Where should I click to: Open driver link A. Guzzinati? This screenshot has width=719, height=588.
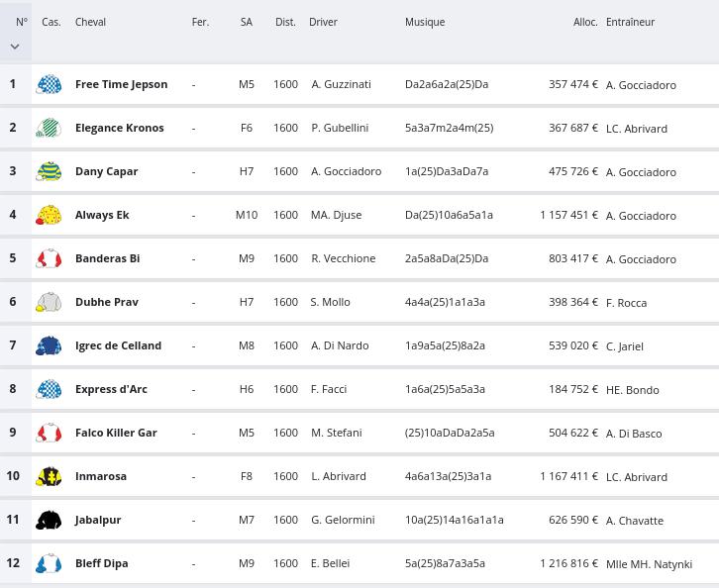click(x=341, y=84)
